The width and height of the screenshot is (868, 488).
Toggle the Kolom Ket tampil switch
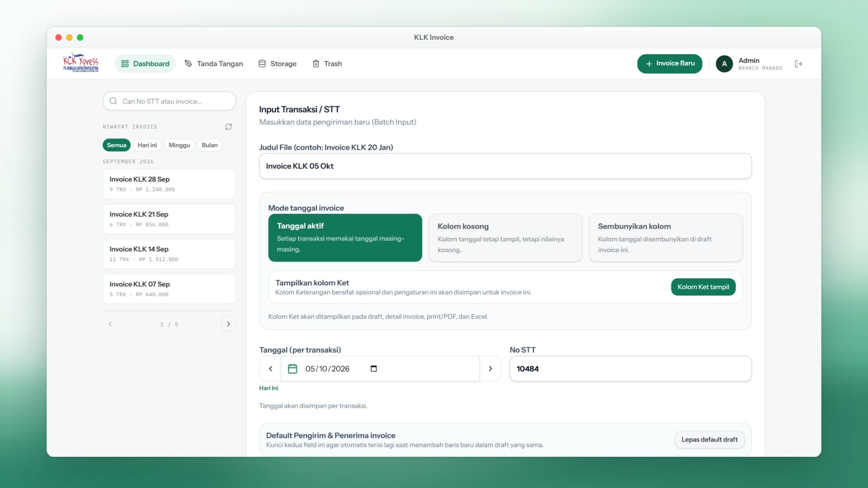pyautogui.click(x=703, y=287)
